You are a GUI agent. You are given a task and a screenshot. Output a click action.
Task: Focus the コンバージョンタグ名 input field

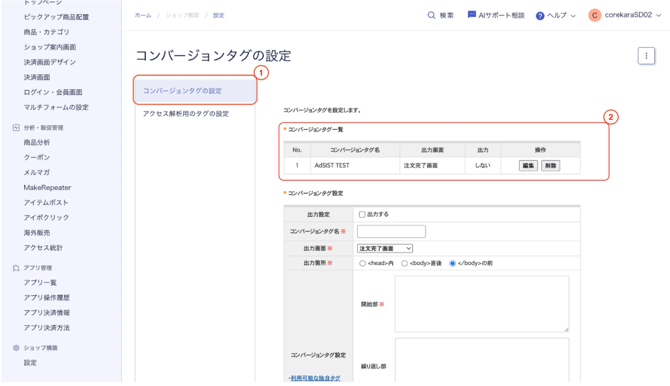click(x=391, y=232)
